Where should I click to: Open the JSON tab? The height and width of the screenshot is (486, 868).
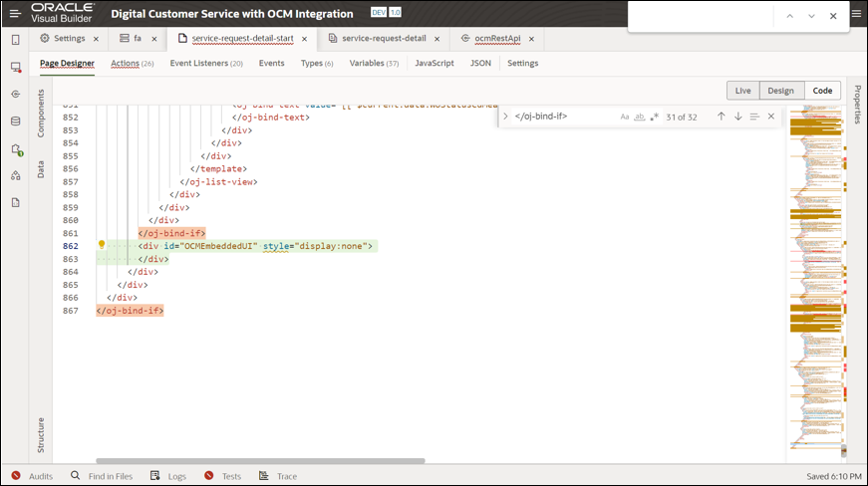coord(480,63)
